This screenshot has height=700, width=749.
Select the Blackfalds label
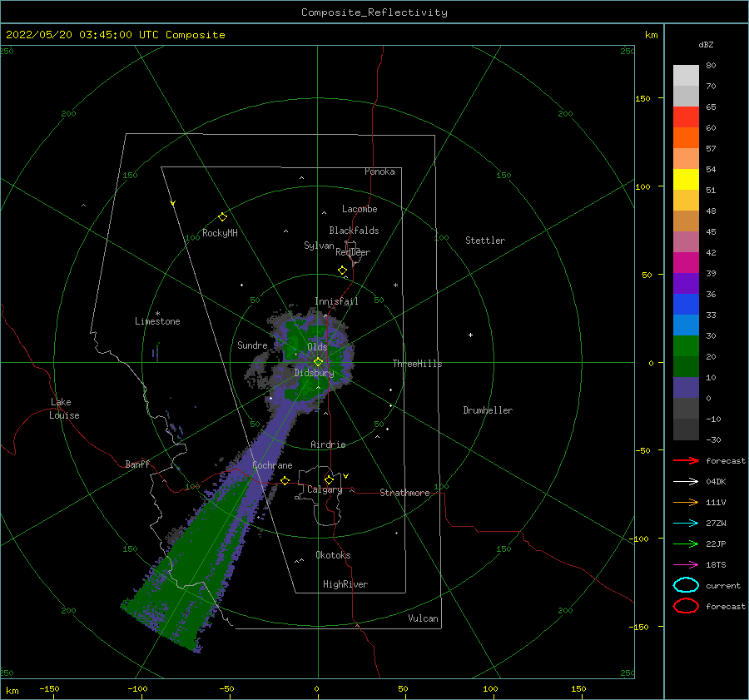[354, 231]
